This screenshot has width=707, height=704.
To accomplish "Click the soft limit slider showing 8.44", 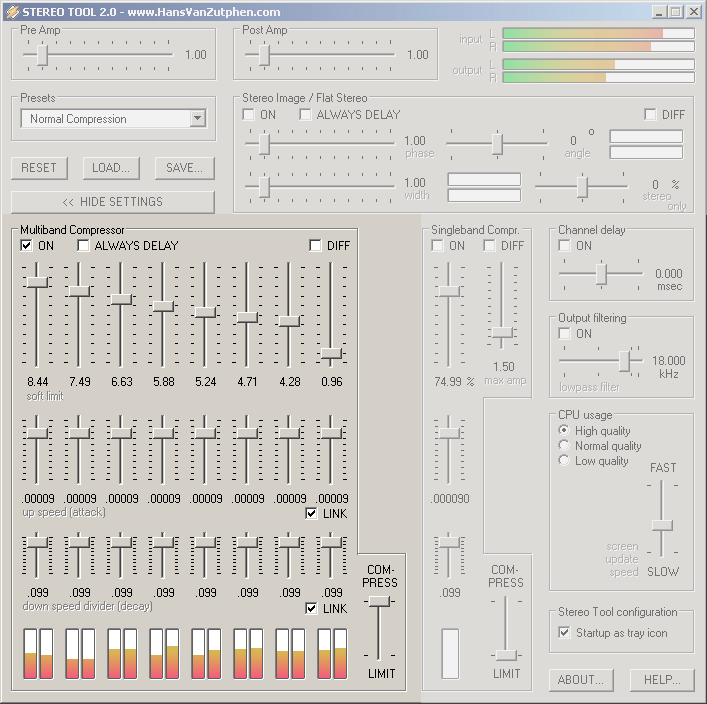I will (x=37, y=282).
